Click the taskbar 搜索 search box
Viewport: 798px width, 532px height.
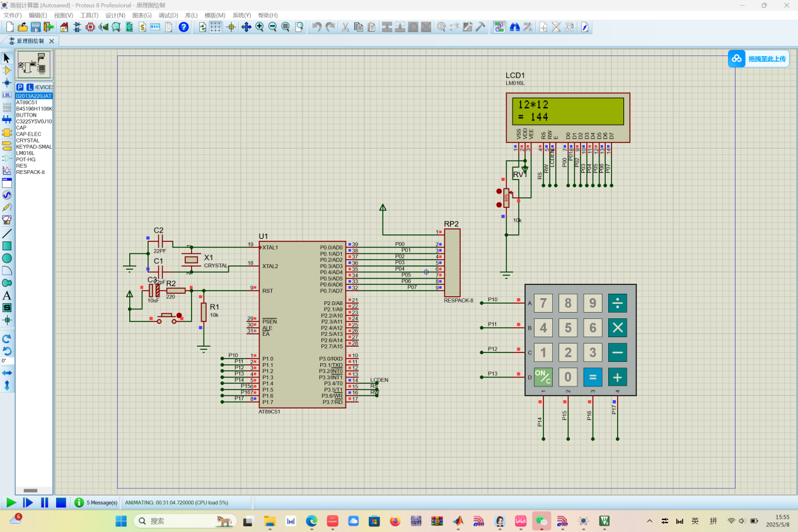(185, 521)
